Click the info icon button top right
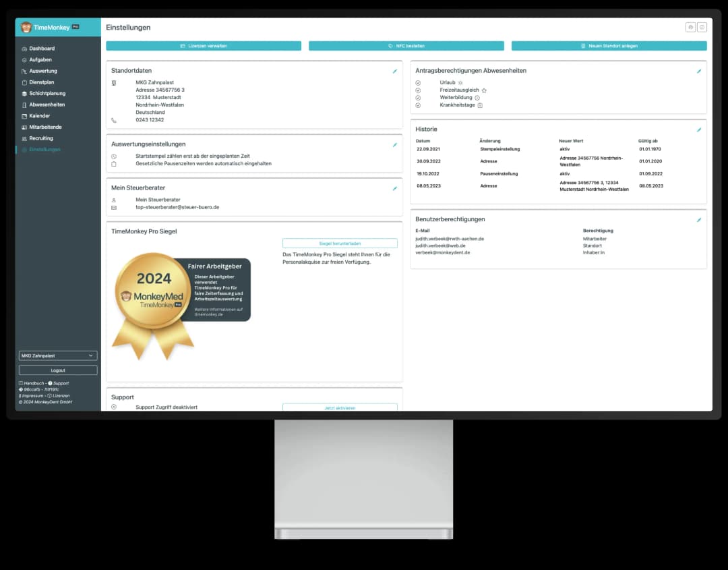 click(702, 28)
